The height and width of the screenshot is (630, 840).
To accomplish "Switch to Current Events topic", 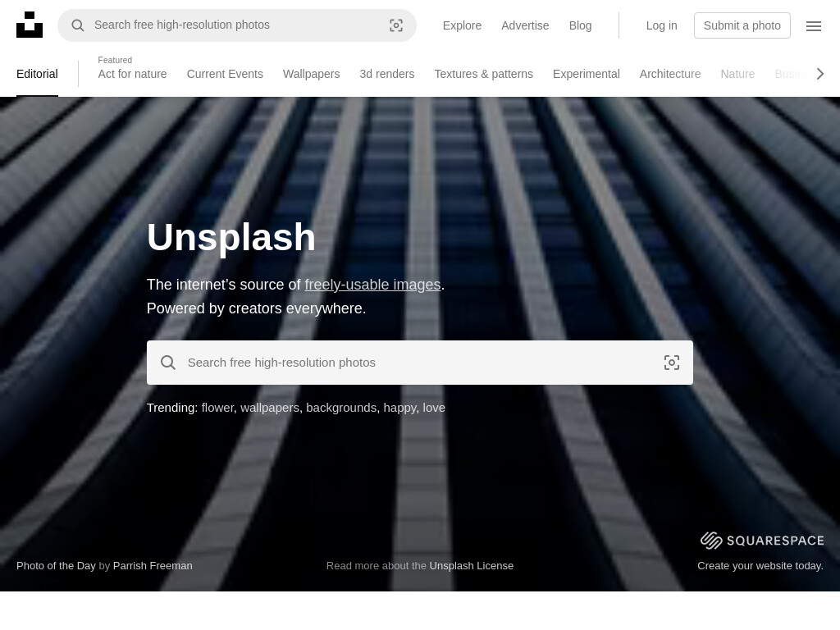I will point(225,74).
